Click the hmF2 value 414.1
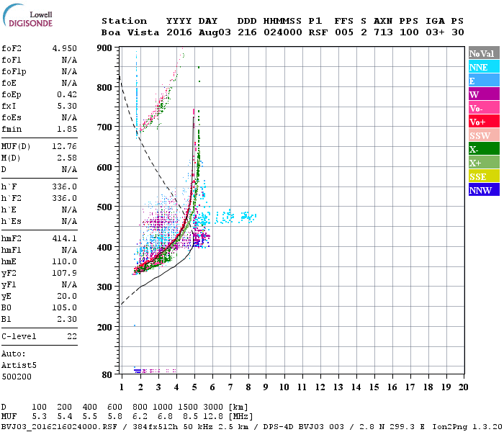 tap(65, 238)
